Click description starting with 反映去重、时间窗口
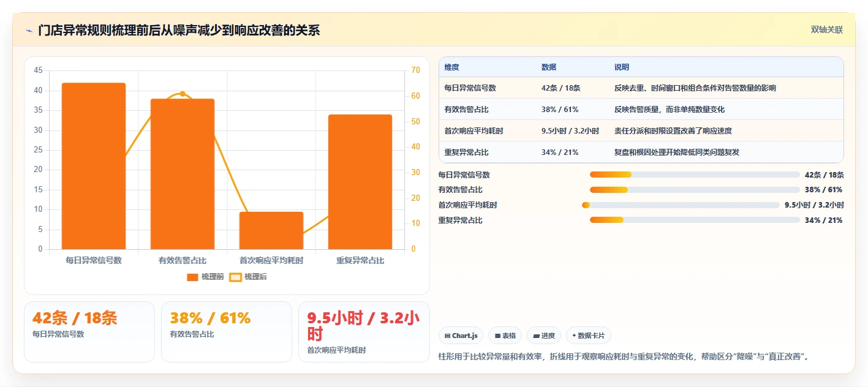 pyautogui.click(x=695, y=88)
